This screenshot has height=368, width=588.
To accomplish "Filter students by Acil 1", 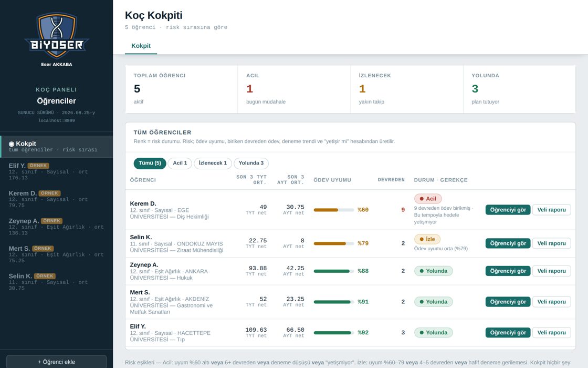I will [180, 163].
